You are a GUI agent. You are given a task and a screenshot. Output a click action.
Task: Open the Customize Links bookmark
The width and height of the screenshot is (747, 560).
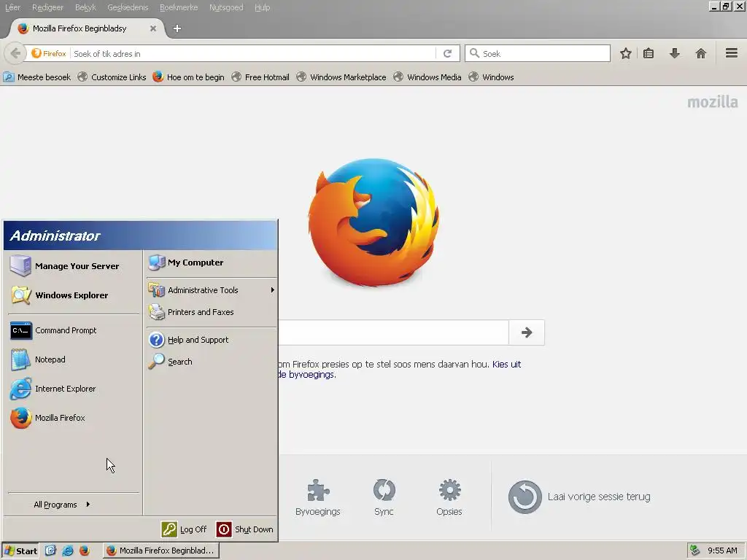[x=112, y=77]
